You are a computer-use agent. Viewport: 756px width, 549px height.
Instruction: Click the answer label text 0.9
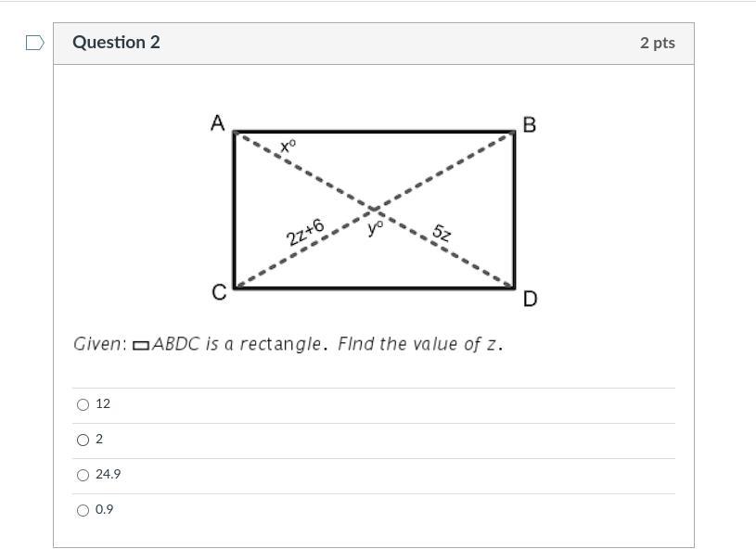tap(105, 510)
